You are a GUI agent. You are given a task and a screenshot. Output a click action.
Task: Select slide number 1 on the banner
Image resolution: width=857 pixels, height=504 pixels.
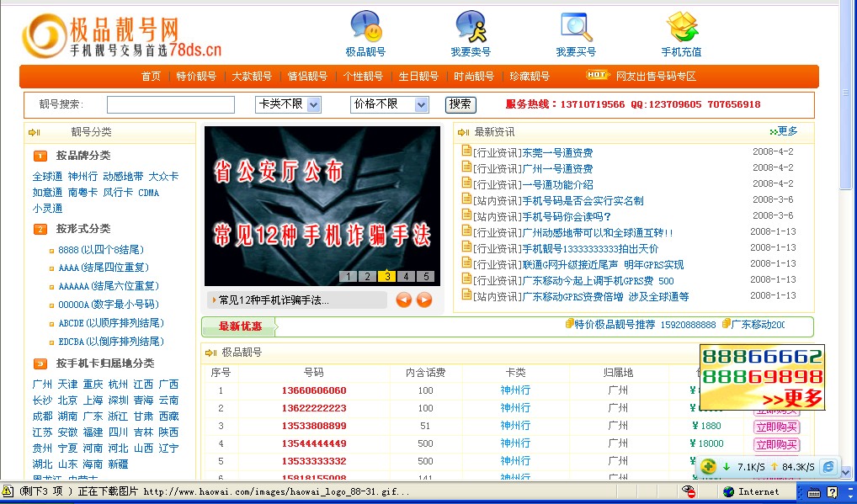click(x=349, y=276)
